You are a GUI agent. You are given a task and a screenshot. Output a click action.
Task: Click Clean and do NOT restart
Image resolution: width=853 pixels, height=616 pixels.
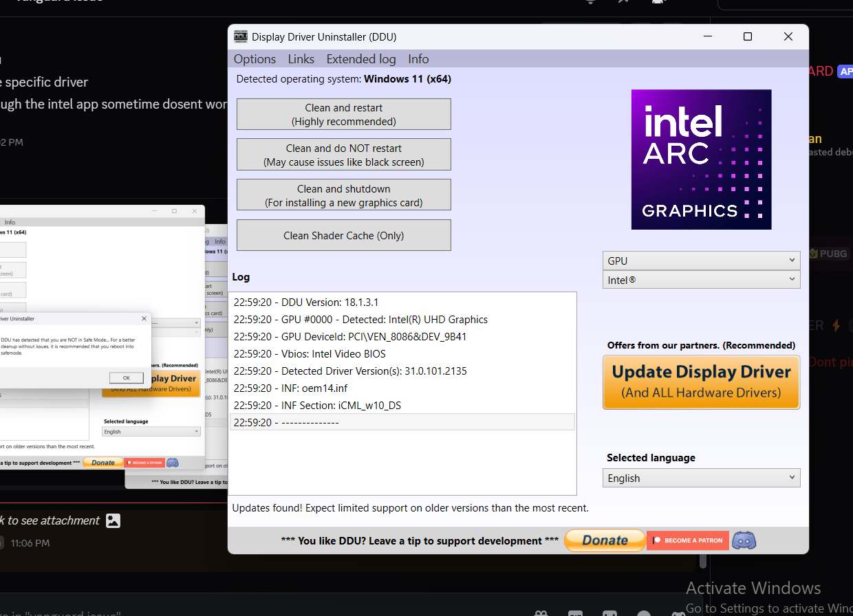click(x=344, y=155)
